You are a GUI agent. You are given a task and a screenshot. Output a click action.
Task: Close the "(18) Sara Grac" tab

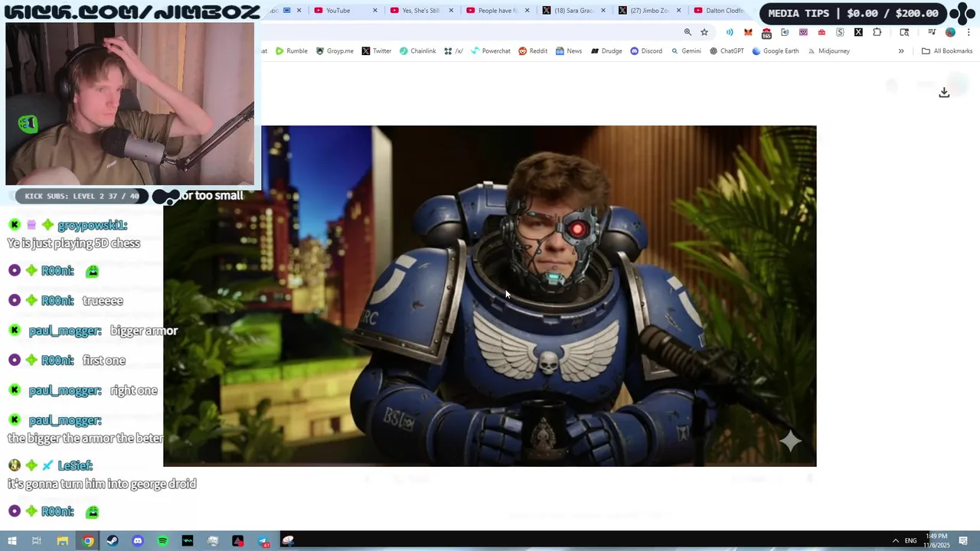[x=603, y=11]
